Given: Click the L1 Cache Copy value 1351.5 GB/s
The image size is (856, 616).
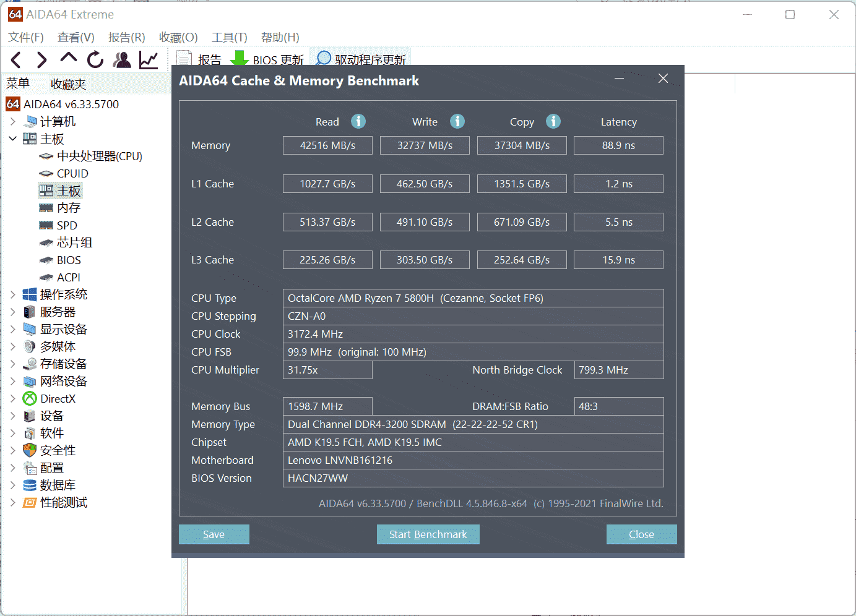Looking at the screenshot, I should click(x=522, y=184).
